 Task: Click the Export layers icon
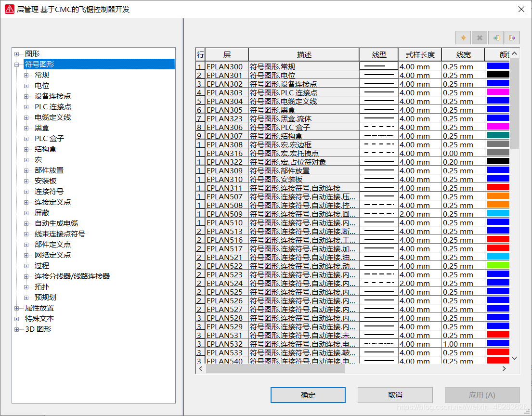coord(512,38)
